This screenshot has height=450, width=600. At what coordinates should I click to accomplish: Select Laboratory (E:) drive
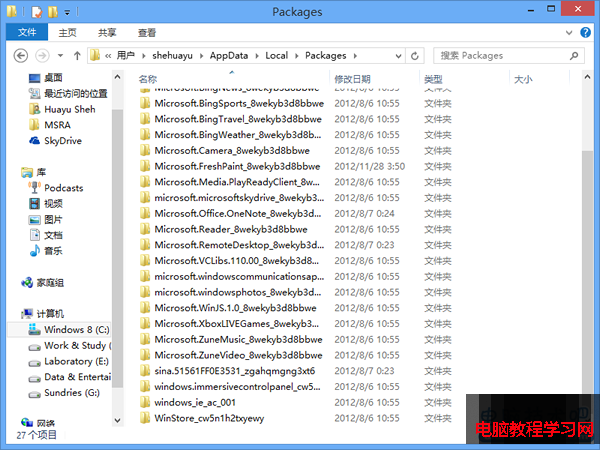68,361
